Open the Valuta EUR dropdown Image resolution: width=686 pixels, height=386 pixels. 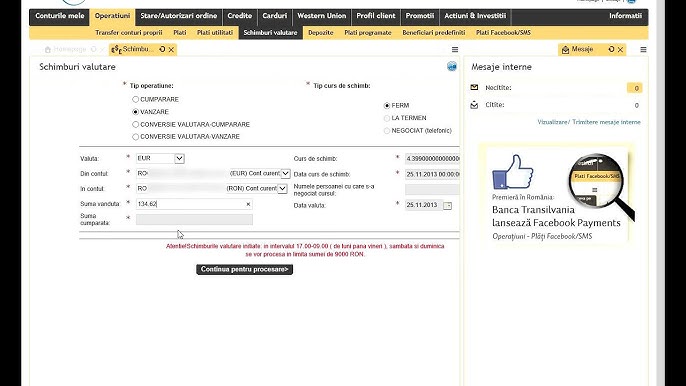pyautogui.click(x=179, y=158)
